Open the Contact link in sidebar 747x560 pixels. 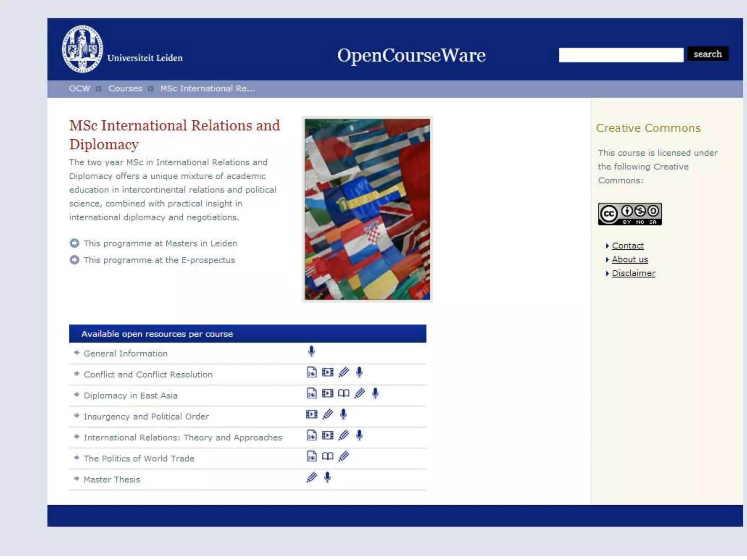(627, 246)
